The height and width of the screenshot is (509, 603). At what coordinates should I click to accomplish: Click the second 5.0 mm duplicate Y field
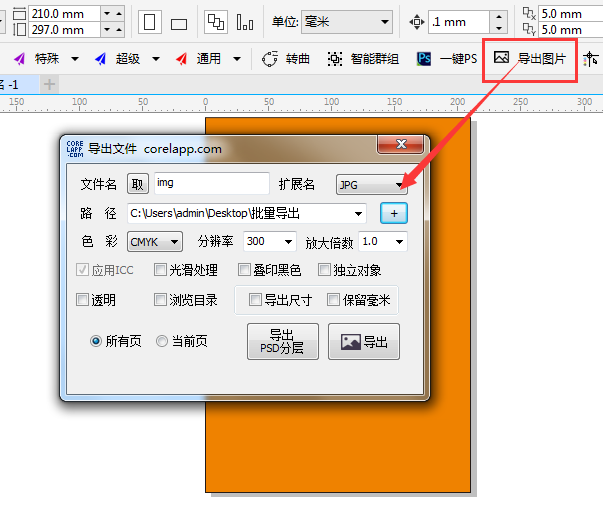pyautogui.click(x=571, y=30)
